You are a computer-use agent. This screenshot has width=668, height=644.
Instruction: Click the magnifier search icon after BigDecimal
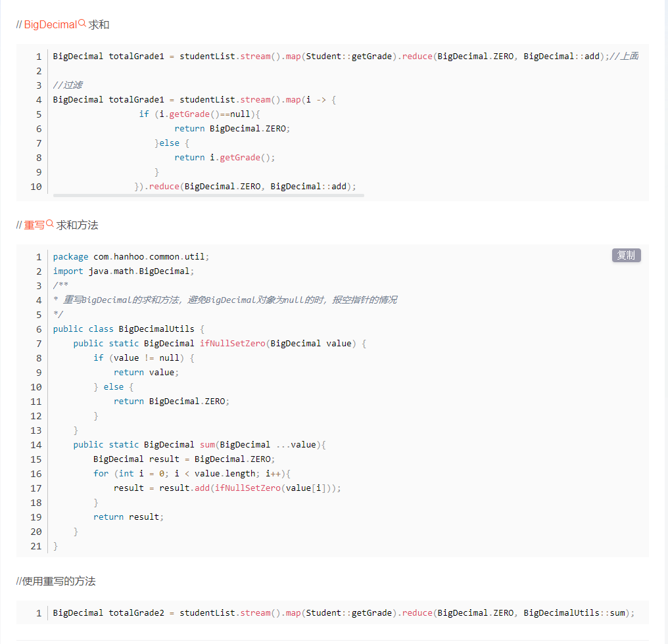coord(81,22)
